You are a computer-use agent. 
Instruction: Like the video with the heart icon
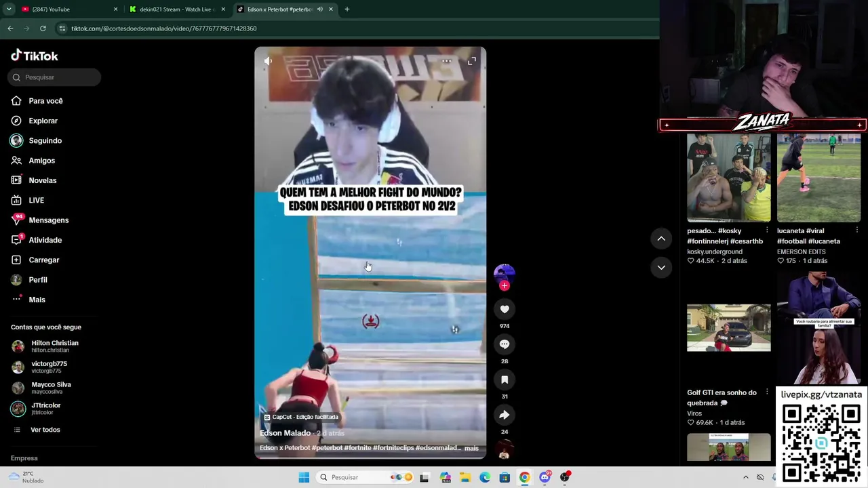[505, 309]
